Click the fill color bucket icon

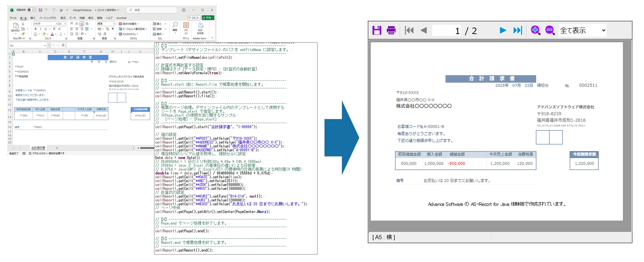pyautogui.click(x=44, y=34)
